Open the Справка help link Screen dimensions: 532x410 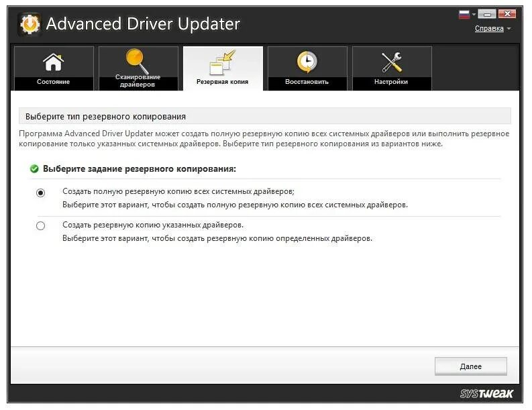489,28
